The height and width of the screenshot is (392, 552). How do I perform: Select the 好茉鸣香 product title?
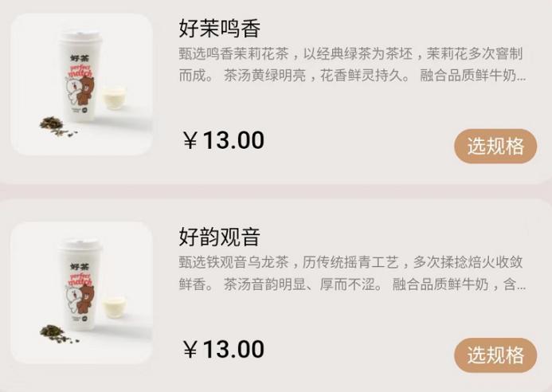coord(220,28)
